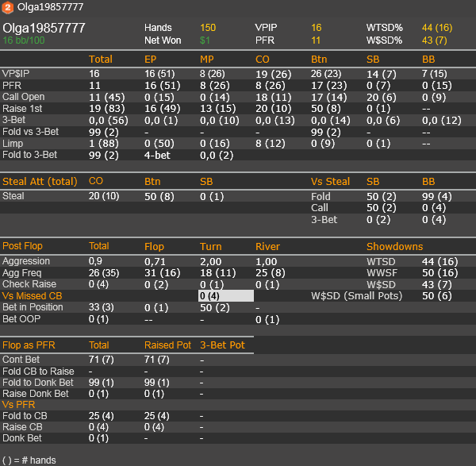The image size is (476, 466).
Task: Click the ( ) = # hands legend text
Action: 29,460
